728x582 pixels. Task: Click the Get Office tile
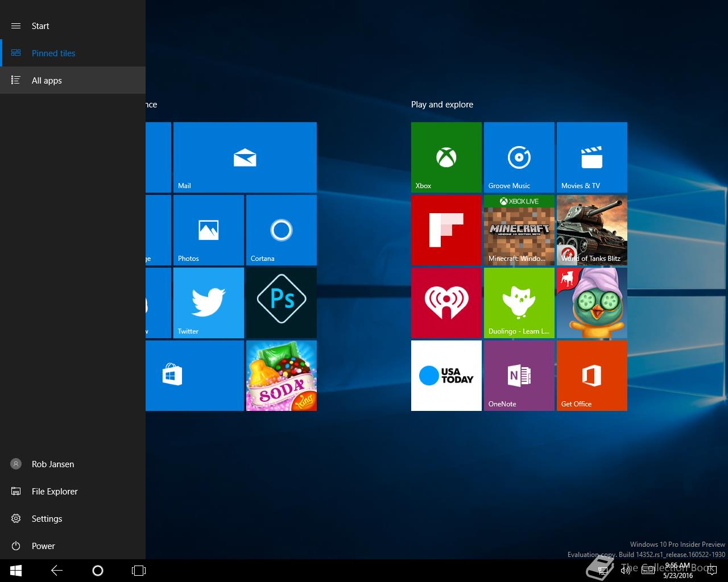pos(591,376)
